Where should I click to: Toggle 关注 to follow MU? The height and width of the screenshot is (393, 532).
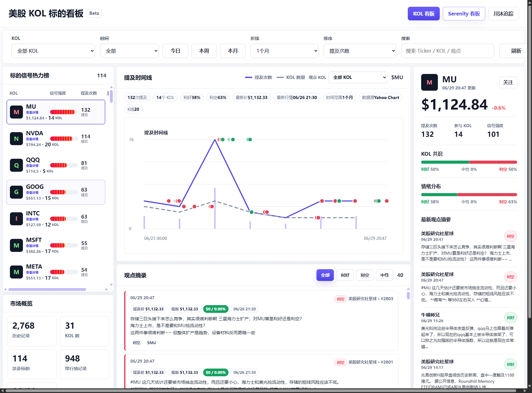[x=508, y=82]
